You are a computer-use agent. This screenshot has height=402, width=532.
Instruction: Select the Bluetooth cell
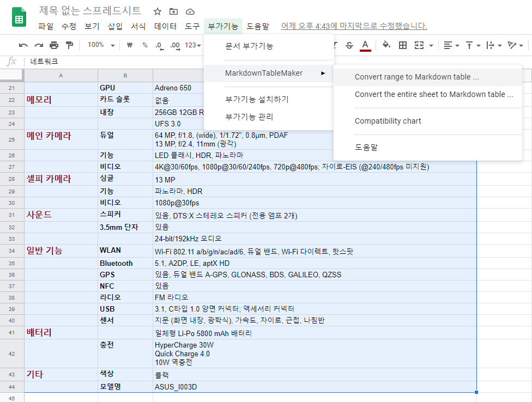[x=125, y=263]
